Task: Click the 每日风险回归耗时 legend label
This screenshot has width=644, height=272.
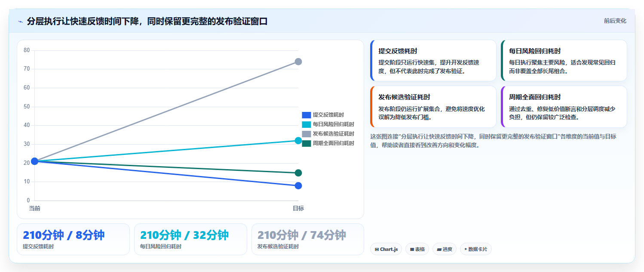Action: pyautogui.click(x=333, y=124)
